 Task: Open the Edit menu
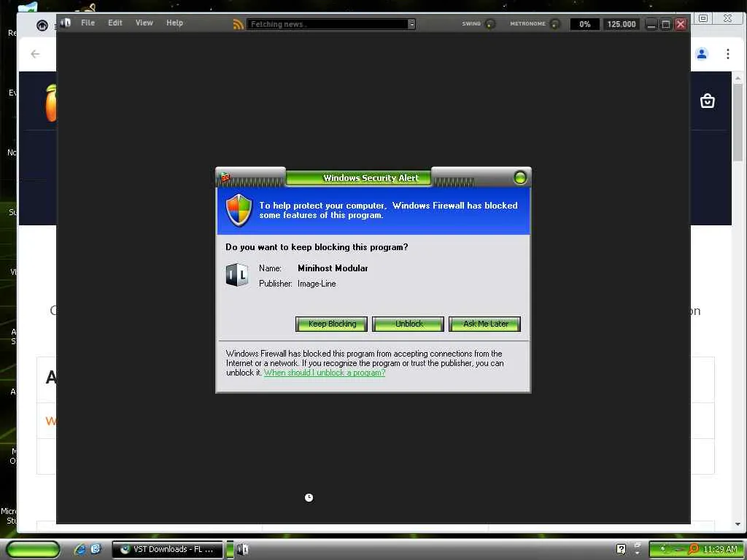click(115, 23)
